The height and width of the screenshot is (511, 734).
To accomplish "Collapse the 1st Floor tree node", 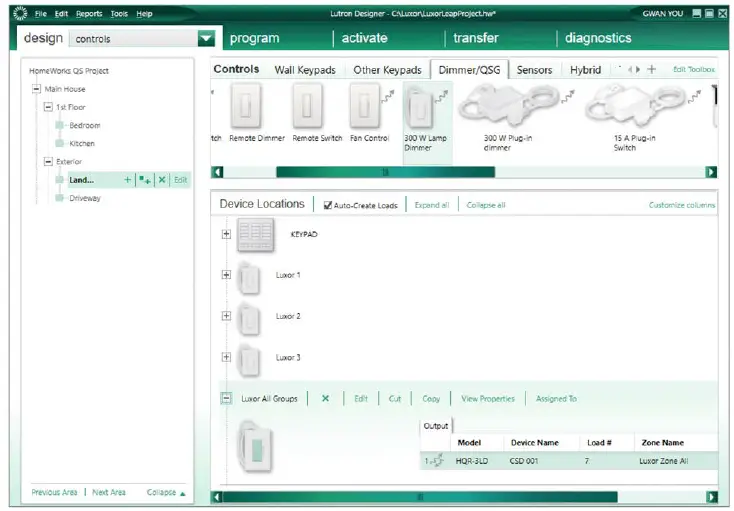I will tap(48, 107).
